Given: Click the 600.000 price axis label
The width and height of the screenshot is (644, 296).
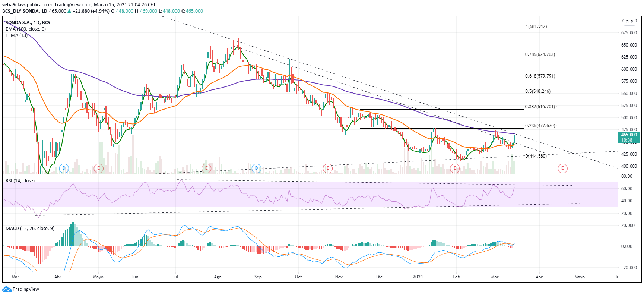Looking at the screenshot, I should click(x=629, y=69).
